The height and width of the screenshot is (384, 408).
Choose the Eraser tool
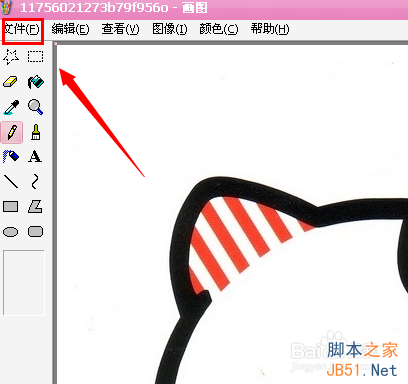coord(11,82)
